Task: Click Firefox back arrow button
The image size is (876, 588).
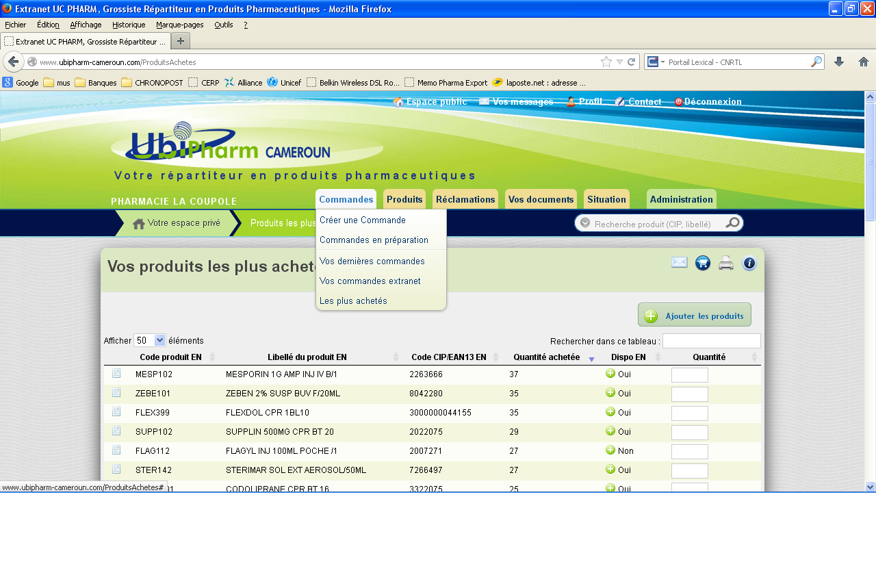Action: point(14,62)
